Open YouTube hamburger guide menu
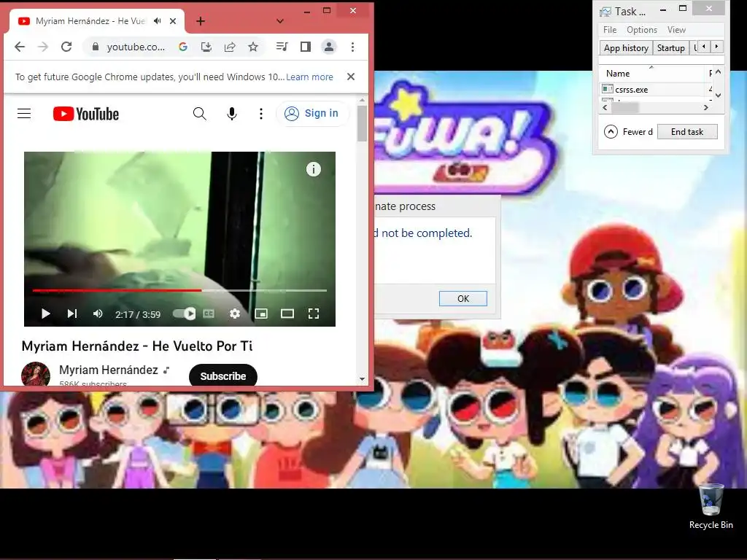The image size is (747, 560). point(24,113)
